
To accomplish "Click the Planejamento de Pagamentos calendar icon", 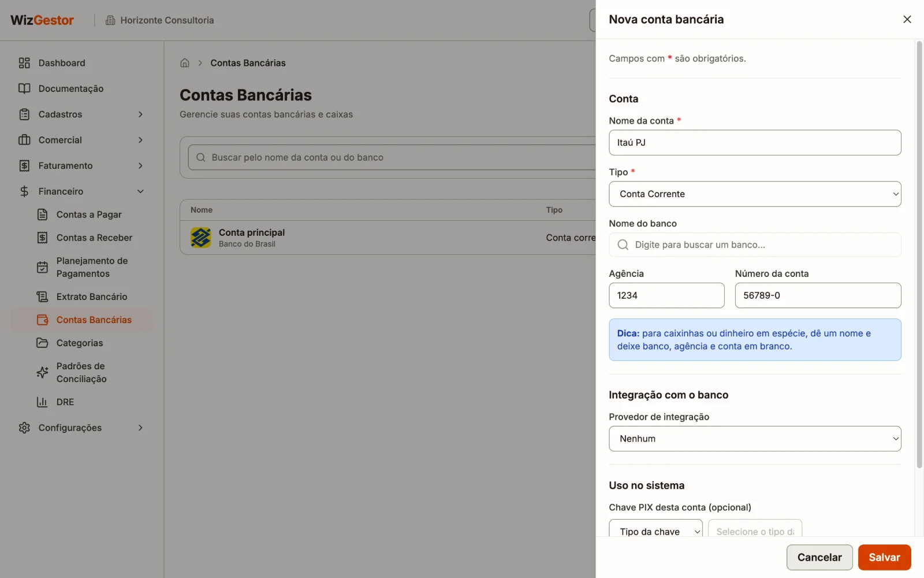I will tap(42, 267).
